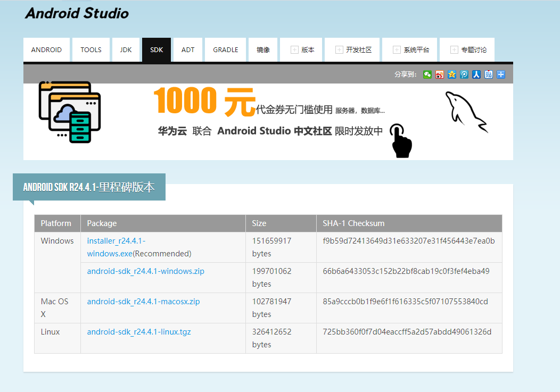
Task: Click checksum starting 85a9cccb0b1f
Action: (405, 302)
